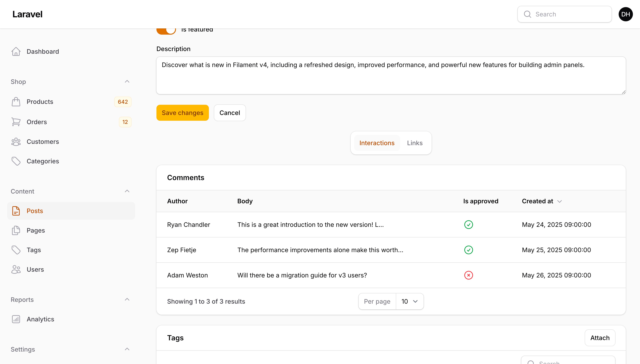Switch to the Links tab
The image size is (640, 364).
point(415,143)
